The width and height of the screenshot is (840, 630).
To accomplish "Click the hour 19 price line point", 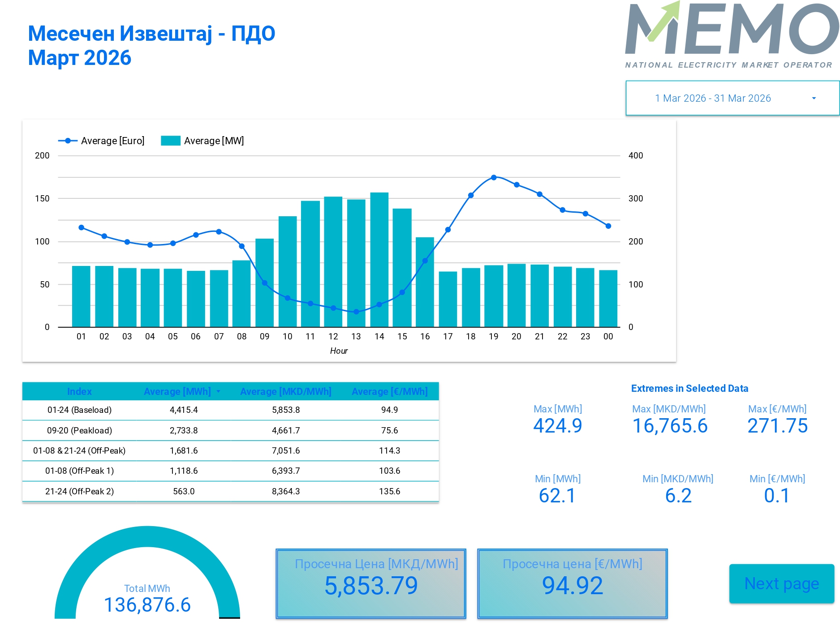I will coord(494,178).
